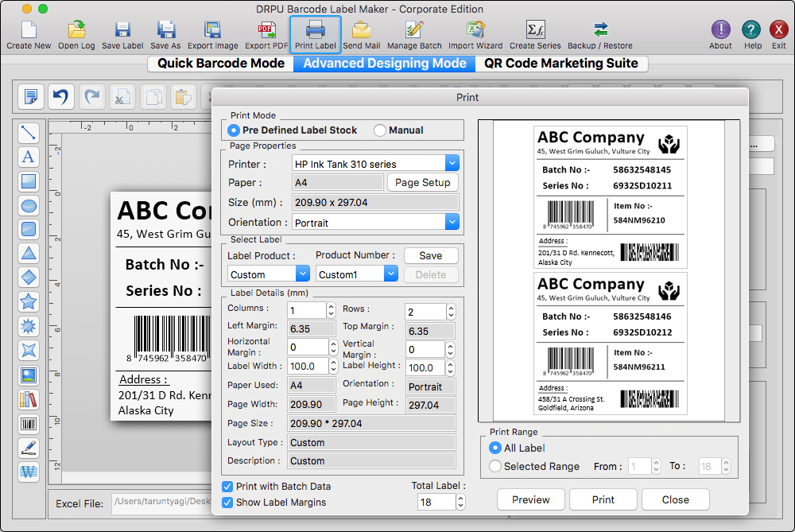The width and height of the screenshot is (795, 532).
Task: Click the first label preview thumbnail
Action: [611, 197]
